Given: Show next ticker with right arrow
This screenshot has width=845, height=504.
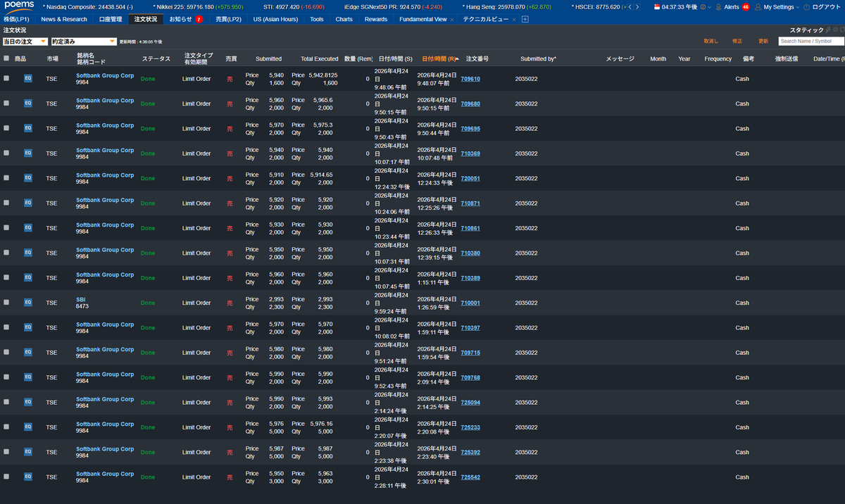Looking at the screenshot, I should pyautogui.click(x=638, y=7).
